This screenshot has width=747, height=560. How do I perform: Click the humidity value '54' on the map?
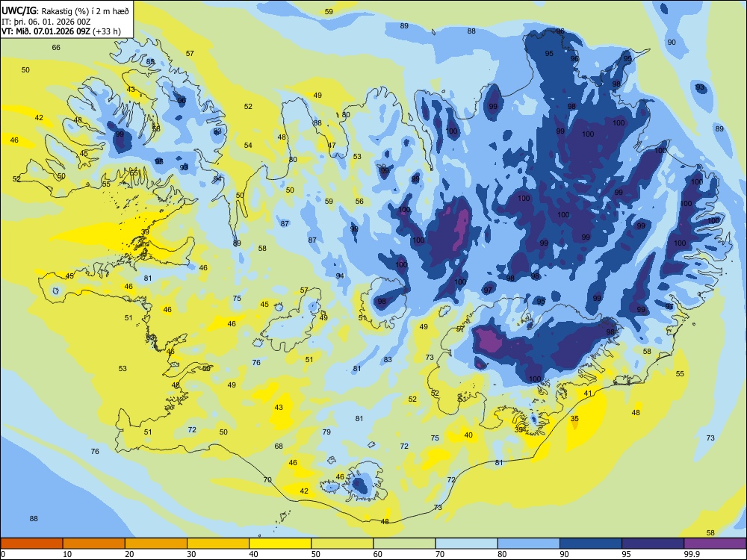pos(248,146)
